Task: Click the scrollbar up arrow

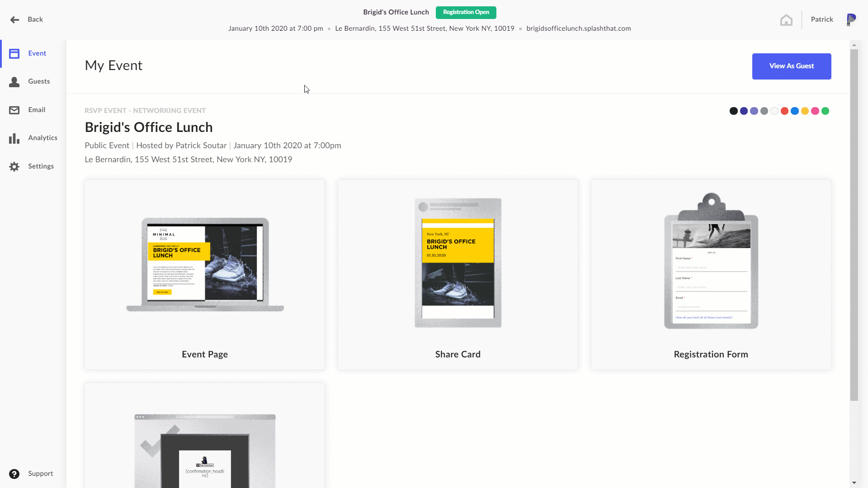Action: pyautogui.click(x=854, y=45)
